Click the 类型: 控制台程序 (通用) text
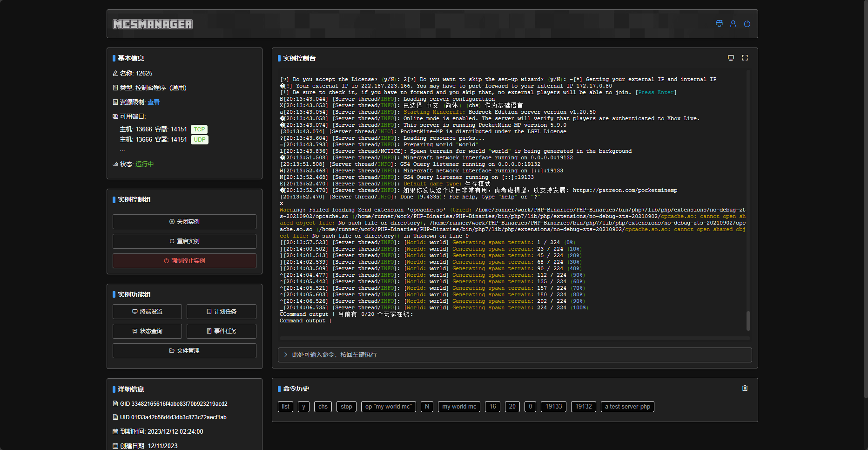 (x=153, y=88)
